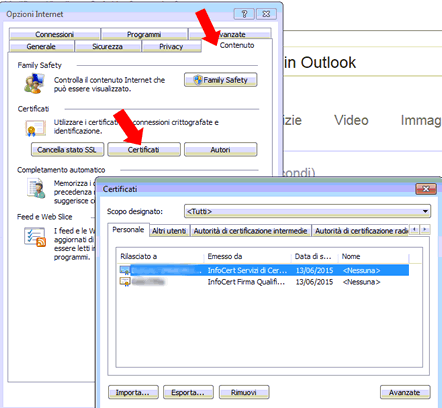Viewport: 442px width, 408px height.
Task: Click the Rimuovi button
Action: click(x=244, y=392)
